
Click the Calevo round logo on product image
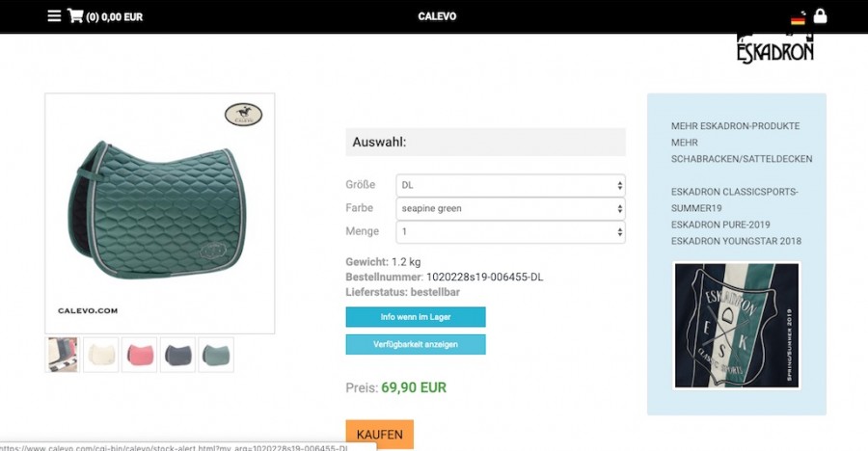click(244, 115)
